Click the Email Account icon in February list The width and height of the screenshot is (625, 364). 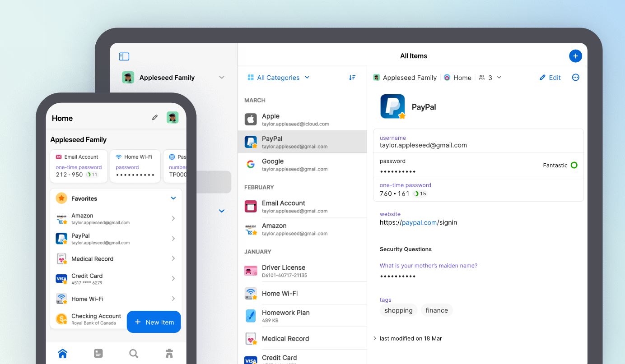click(251, 207)
